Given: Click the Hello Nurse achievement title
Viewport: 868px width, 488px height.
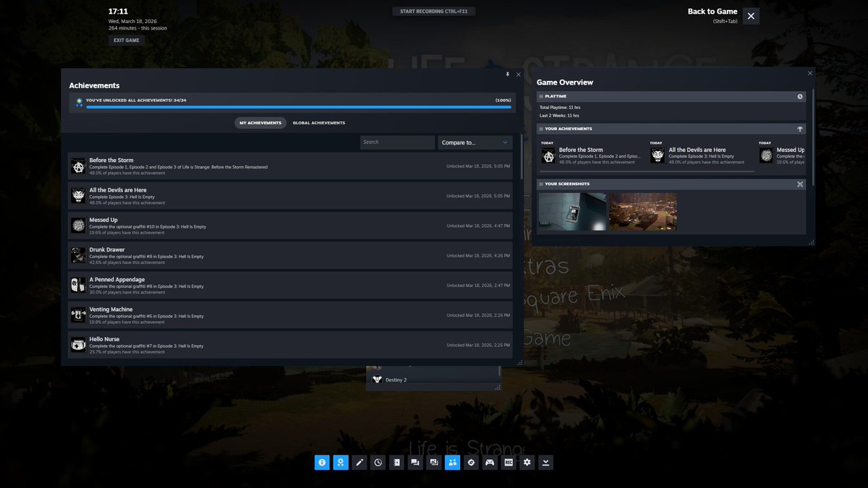Looking at the screenshot, I should pyautogui.click(x=104, y=339).
